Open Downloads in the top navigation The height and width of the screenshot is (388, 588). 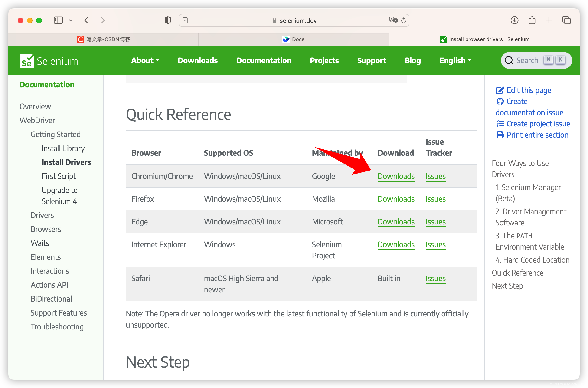point(198,60)
